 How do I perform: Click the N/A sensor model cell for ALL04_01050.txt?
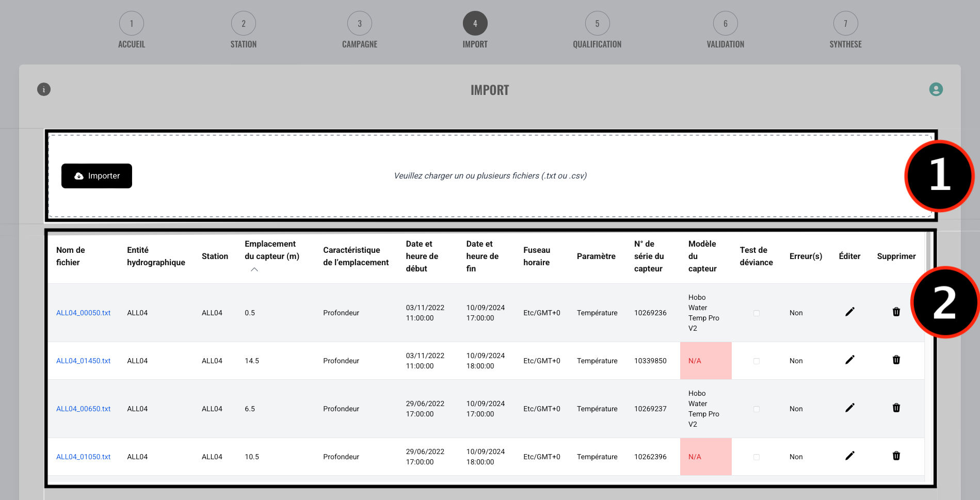[705, 457]
